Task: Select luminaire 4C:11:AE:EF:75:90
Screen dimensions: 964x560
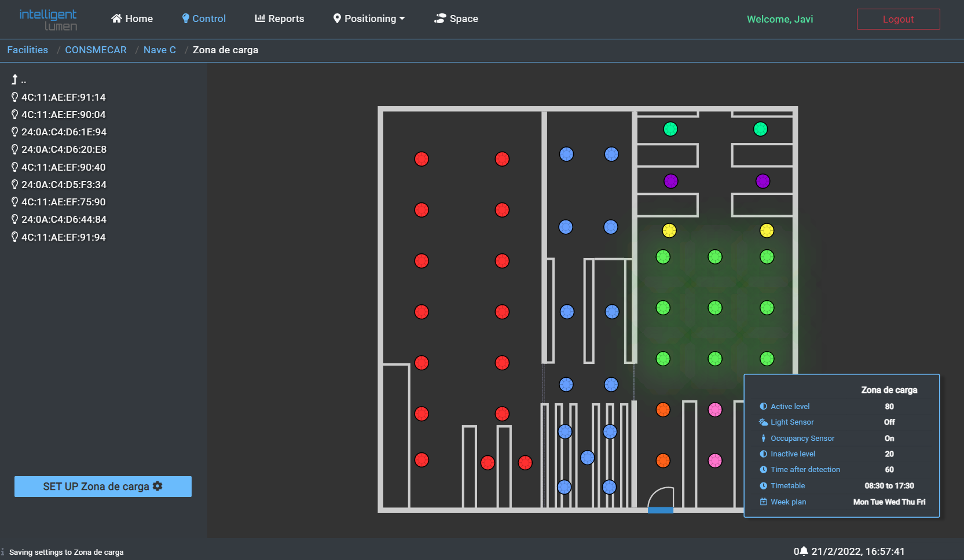Action: pos(58,202)
